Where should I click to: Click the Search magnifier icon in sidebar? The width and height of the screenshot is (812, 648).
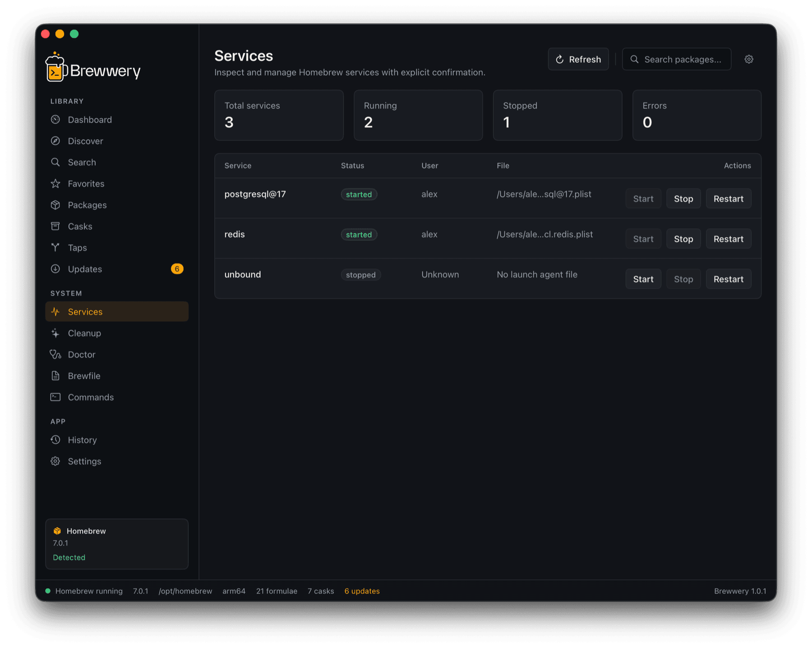click(55, 162)
